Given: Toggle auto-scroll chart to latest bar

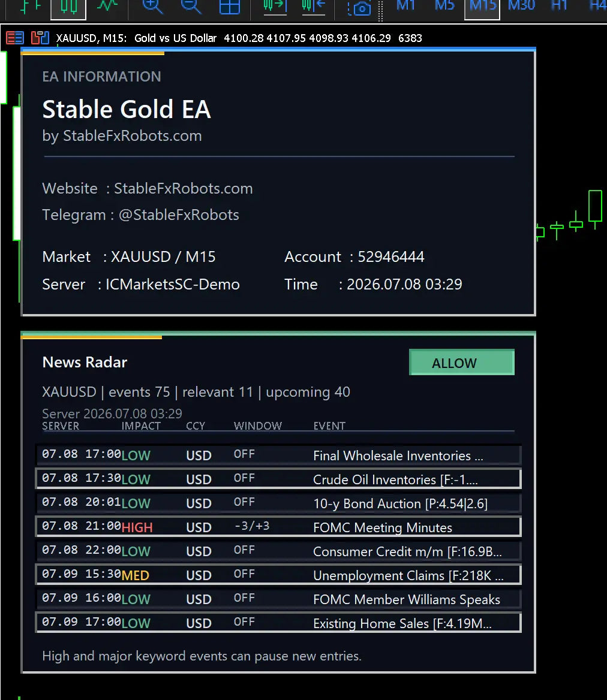Looking at the screenshot, I should point(275,7).
